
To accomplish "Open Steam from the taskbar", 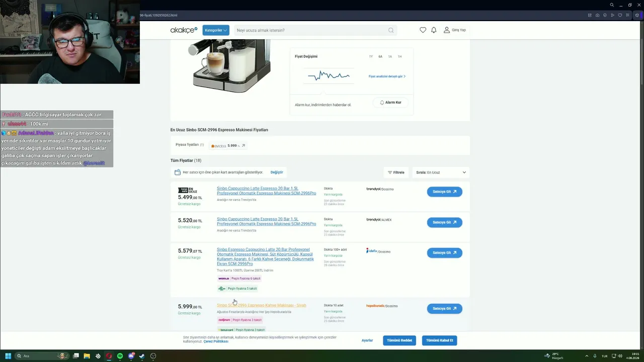I will 142,356.
